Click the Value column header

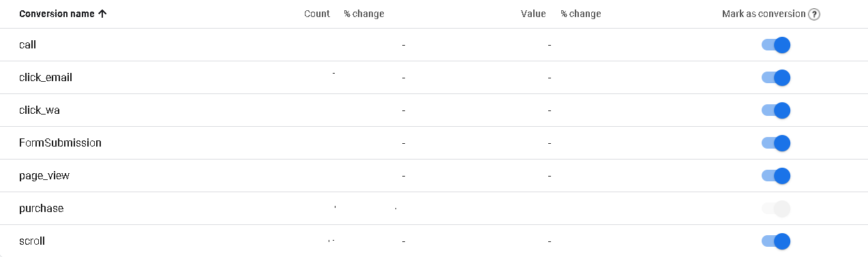(533, 14)
